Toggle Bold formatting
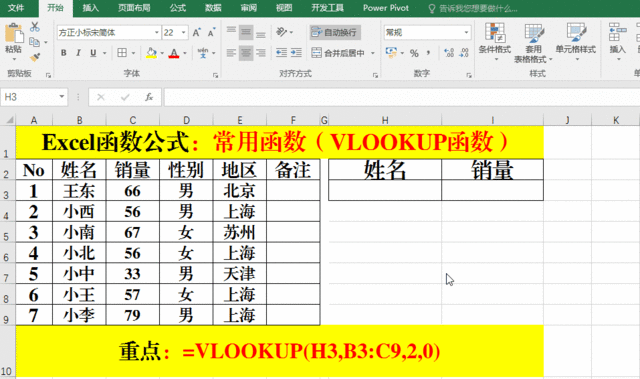Image resolution: width=640 pixels, height=379 pixels. click(x=64, y=53)
